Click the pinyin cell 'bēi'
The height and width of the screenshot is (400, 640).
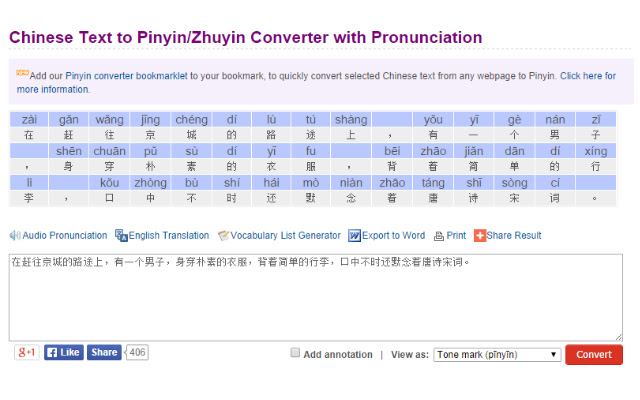392,151
